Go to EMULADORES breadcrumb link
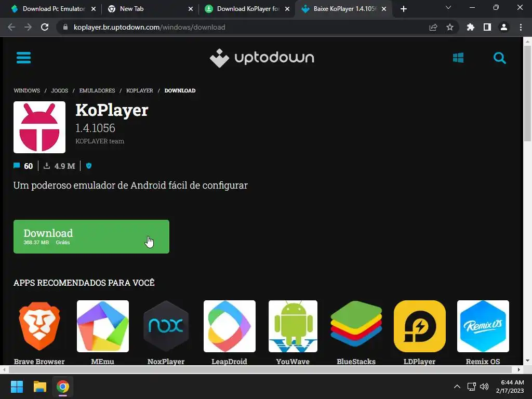Viewport: 532px width, 399px height. coord(97,90)
